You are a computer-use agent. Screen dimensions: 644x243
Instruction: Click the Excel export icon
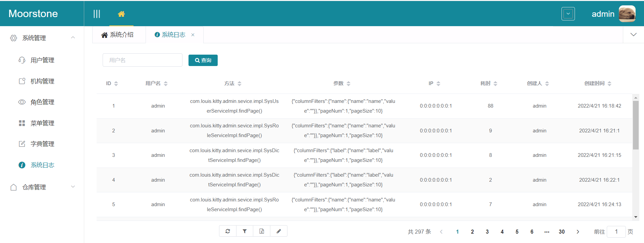click(262, 231)
